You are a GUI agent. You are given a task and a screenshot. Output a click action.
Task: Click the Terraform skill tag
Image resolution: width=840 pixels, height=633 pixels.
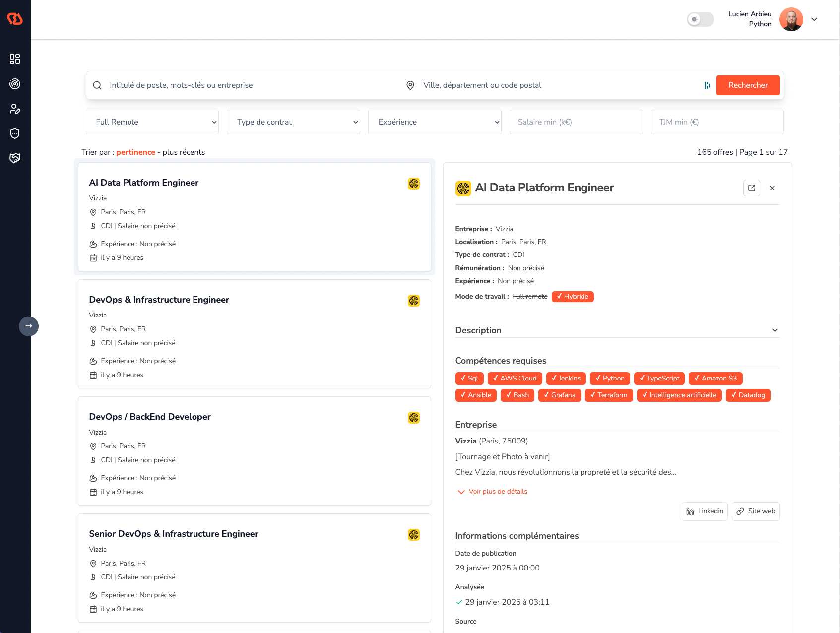(x=609, y=395)
